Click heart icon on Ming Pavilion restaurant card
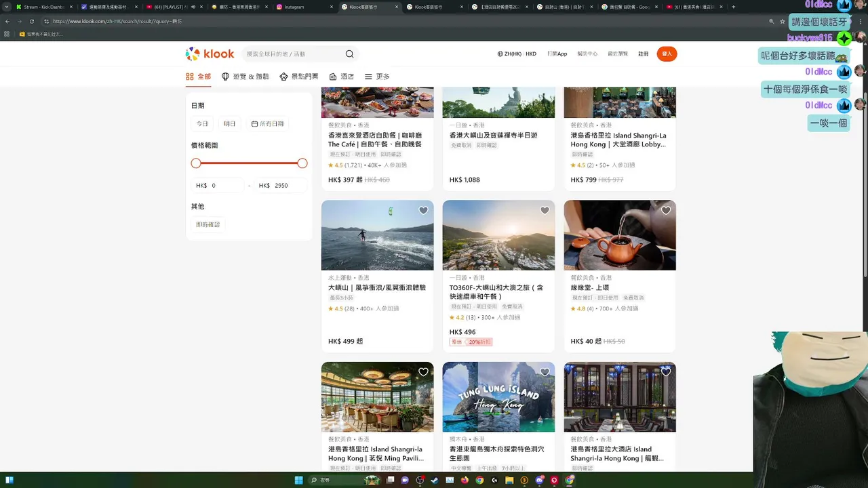 click(423, 372)
